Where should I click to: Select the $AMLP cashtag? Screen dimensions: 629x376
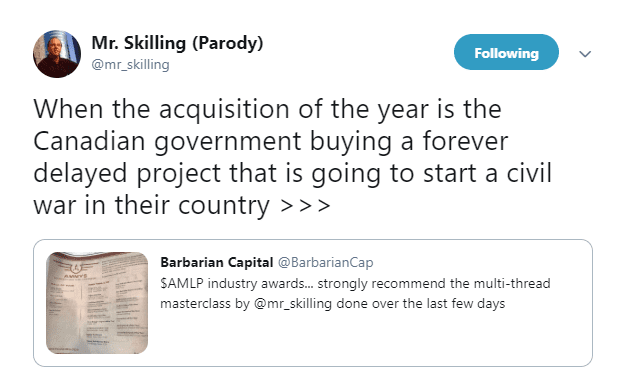coord(182,283)
